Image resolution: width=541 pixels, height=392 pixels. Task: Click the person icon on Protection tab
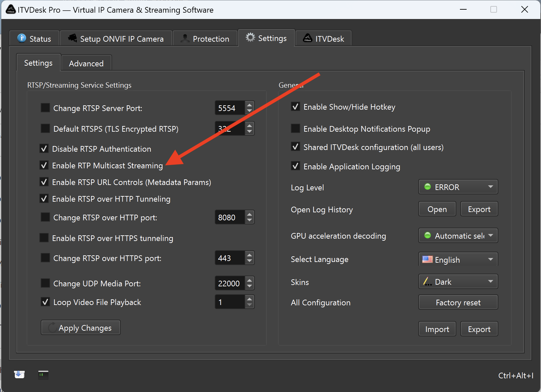pos(185,39)
